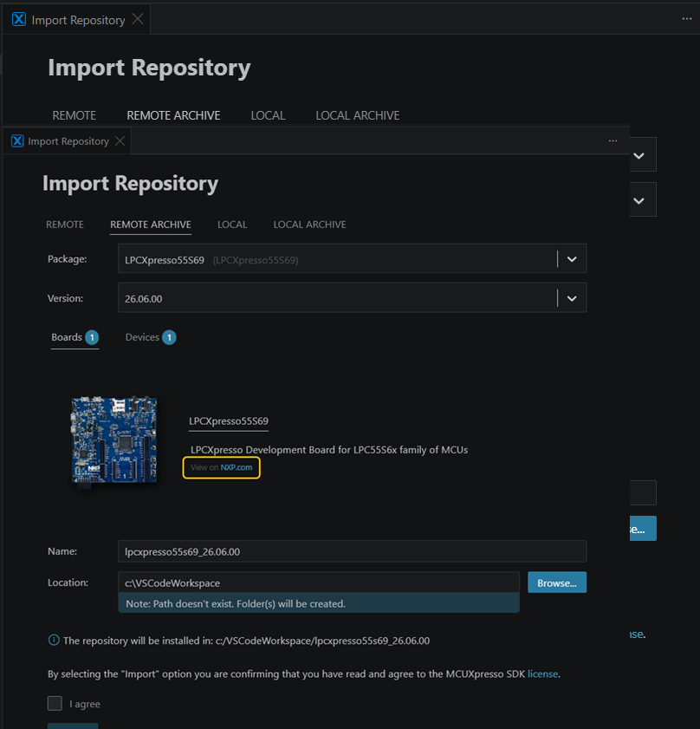Image resolution: width=700 pixels, height=729 pixels.
Task: Select the REMOTE tab in the front panel
Action: point(65,225)
